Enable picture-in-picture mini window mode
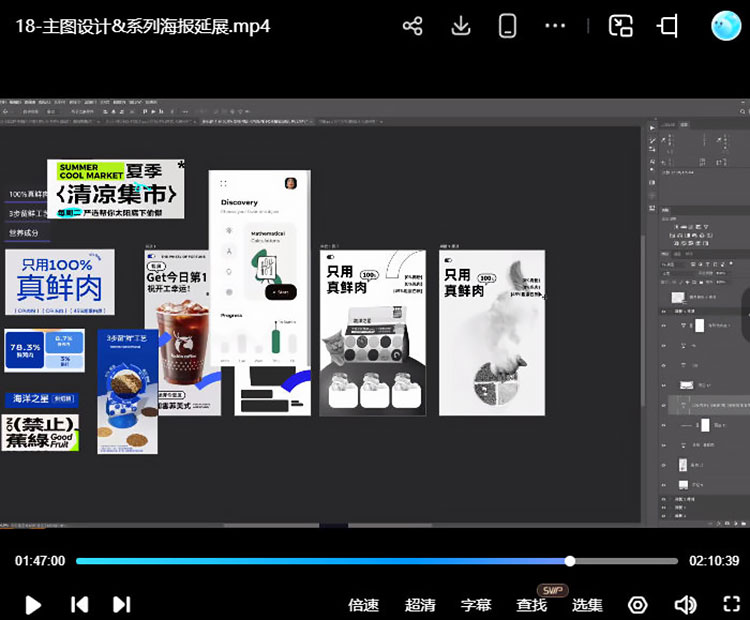 pyautogui.click(x=621, y=26)
